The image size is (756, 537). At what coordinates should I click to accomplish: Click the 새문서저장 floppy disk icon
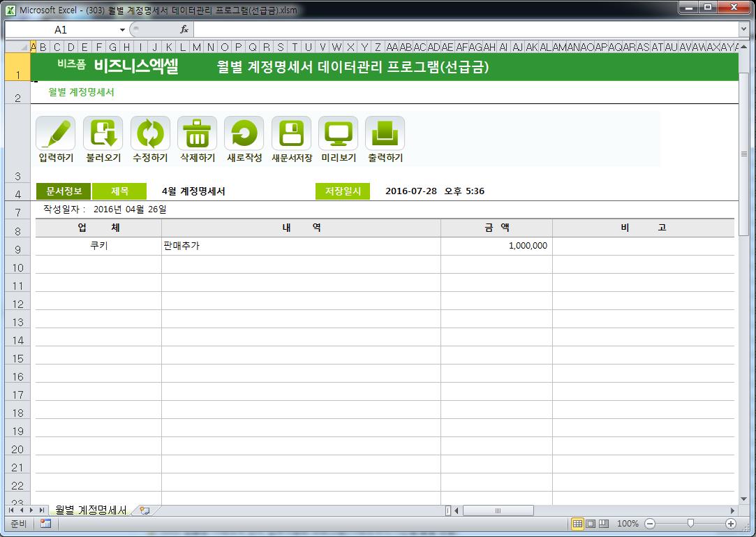291,133
